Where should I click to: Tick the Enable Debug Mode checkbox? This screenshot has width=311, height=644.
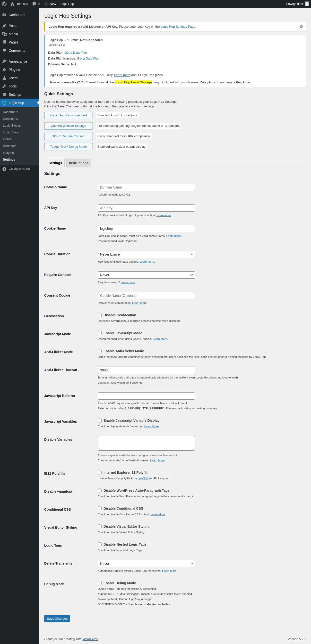(x=100, y=583)
